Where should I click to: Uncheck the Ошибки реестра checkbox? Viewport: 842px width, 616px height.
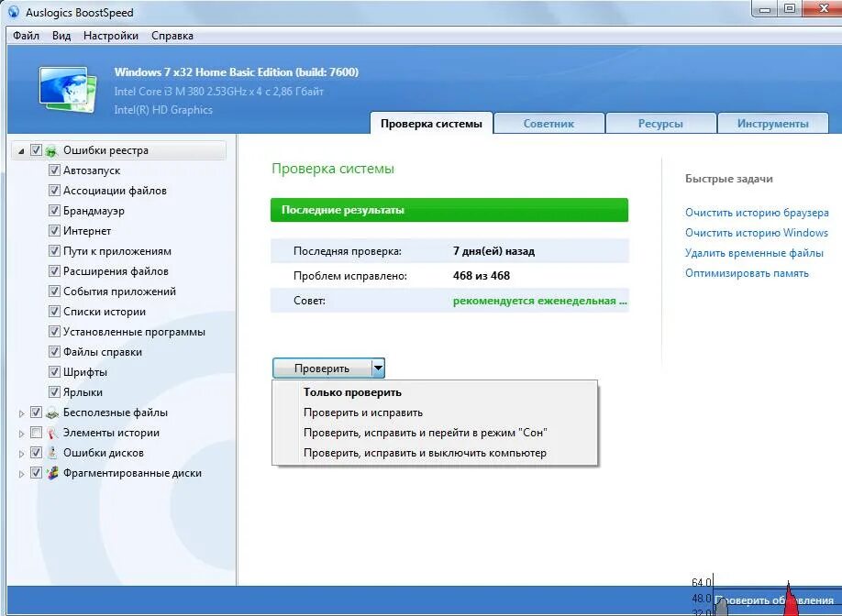36,150
